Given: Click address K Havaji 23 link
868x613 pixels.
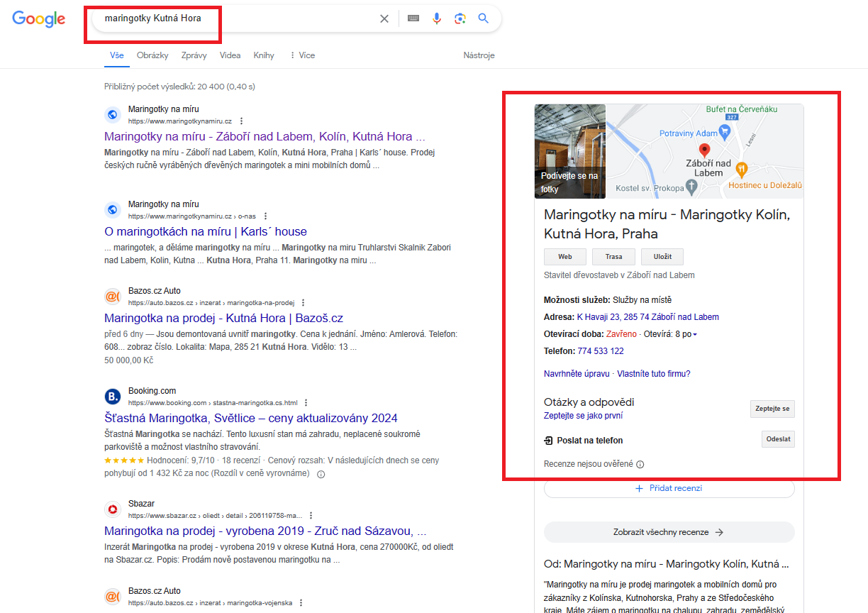Looking at the screenshot, I should coord(647,317).
